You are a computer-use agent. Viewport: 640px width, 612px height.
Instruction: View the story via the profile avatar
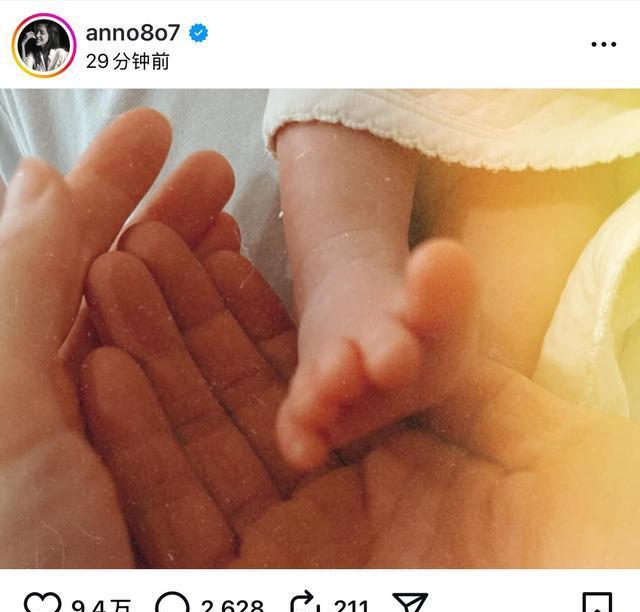(x=44, y=45)
